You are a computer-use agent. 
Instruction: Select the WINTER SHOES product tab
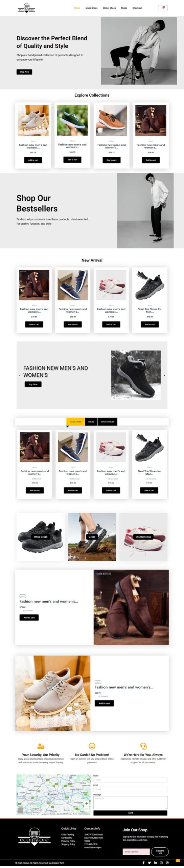pos(108,422)
